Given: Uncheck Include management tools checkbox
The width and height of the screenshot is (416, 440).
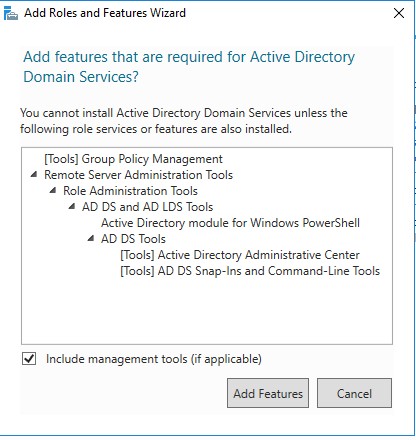Looking at the screenshot, I should [x=29, y=359].
